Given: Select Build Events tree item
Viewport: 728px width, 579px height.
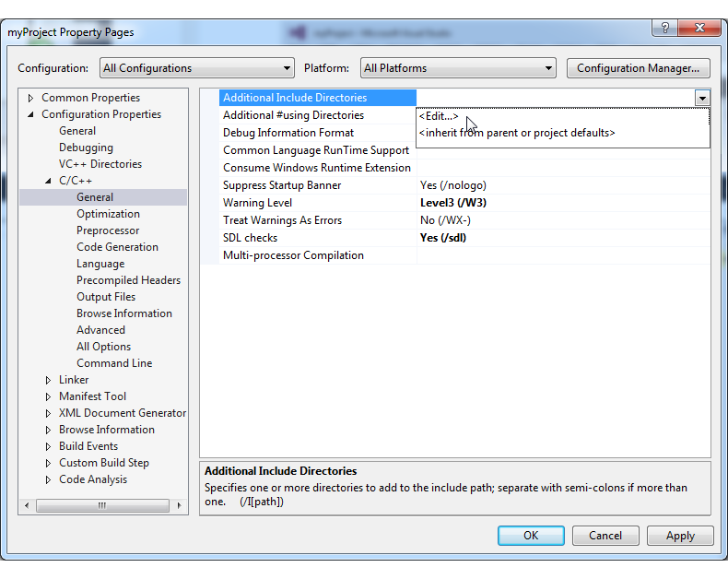Looking at the screenshot, I should click(x=88, y=446).
